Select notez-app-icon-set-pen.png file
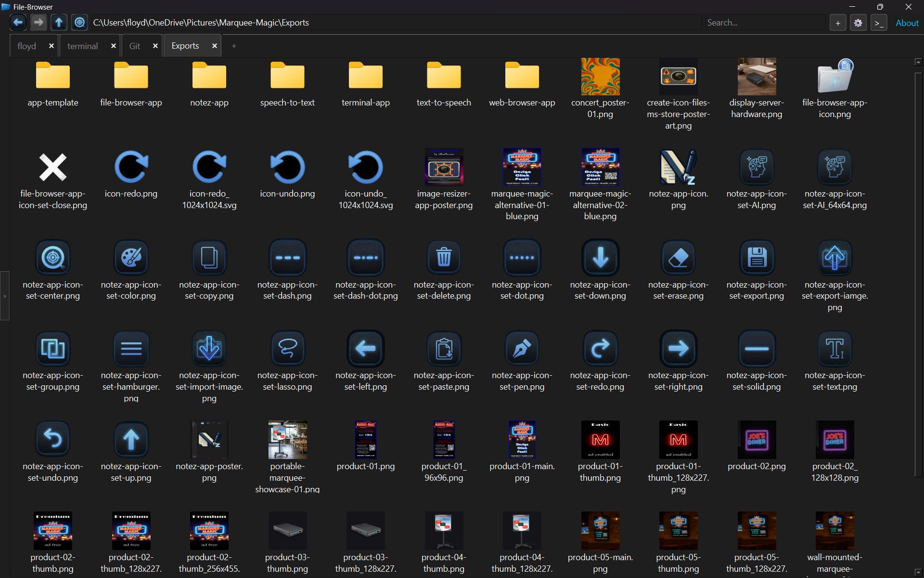This screenshot has height=578, width=924. tap(522, 361)
